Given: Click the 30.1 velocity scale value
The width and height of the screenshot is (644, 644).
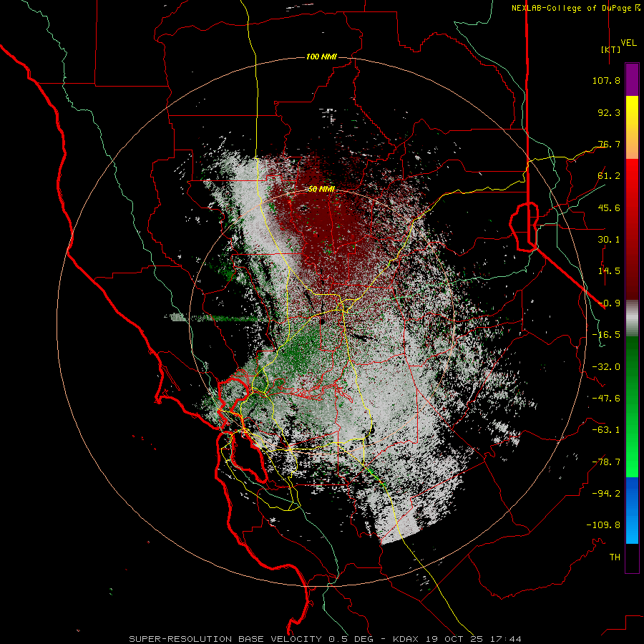Looking at the screenshot, I should click(609, 240).
